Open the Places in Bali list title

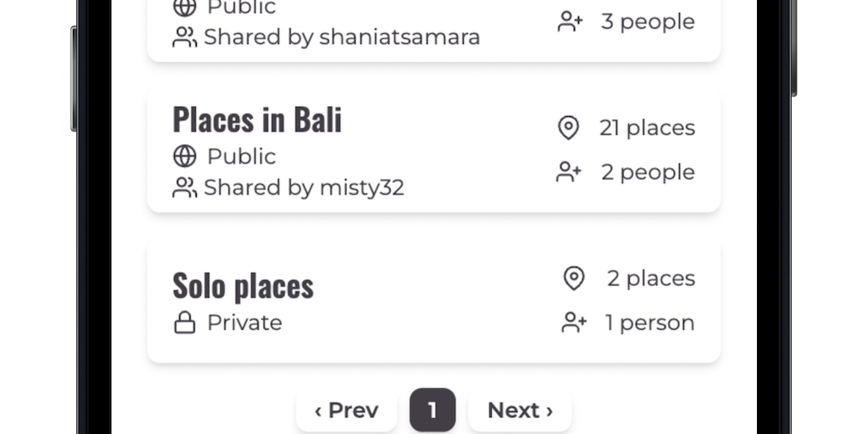pos(257,120)
